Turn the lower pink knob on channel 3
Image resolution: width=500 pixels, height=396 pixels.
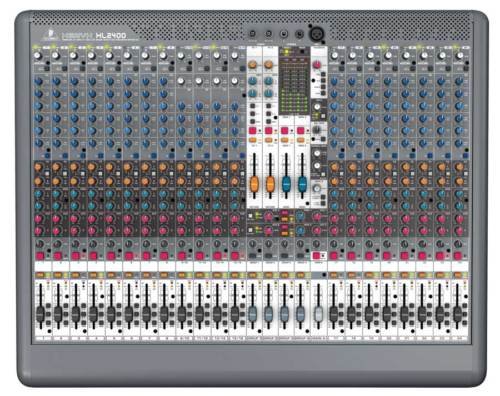pos(75,231)
